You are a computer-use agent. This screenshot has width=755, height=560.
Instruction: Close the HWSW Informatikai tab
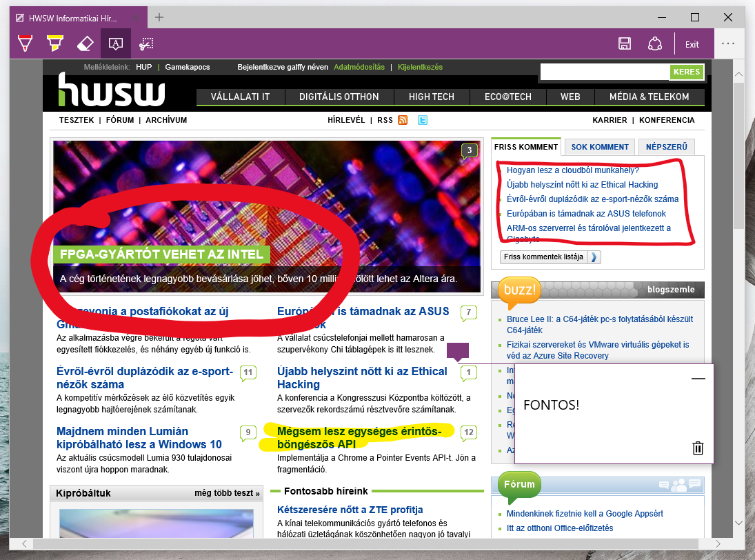pyautogui.click(x=136, y=19)
